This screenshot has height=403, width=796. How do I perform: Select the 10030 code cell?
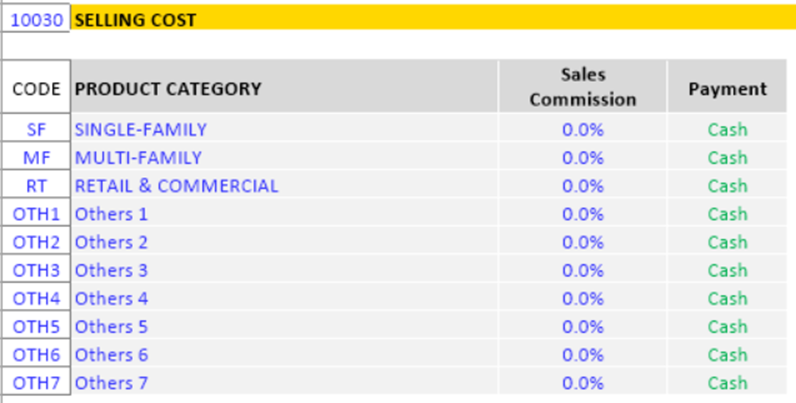point(36,19)
